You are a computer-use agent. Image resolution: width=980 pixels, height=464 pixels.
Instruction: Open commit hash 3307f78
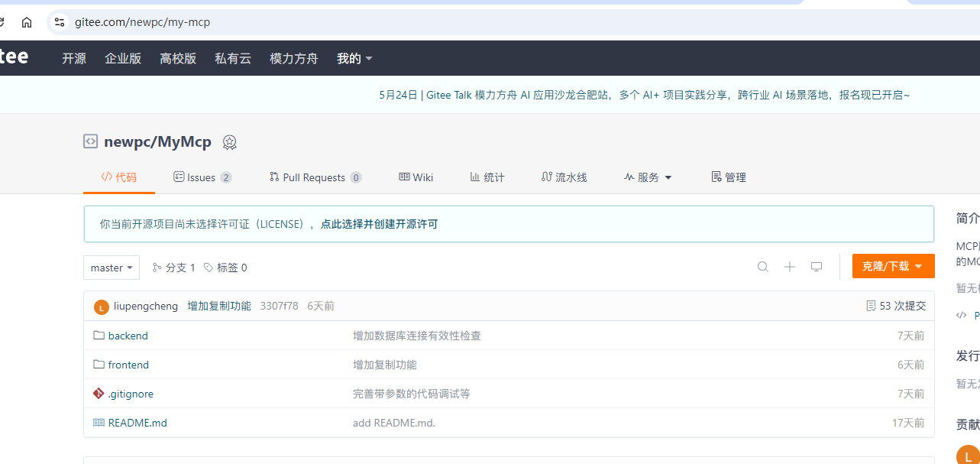click(280, 306)
